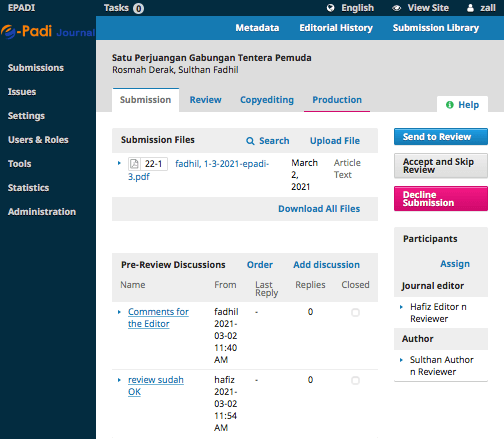Click the Add discussion link
This screenshot has height=439, width=504.
click(327, 265)
